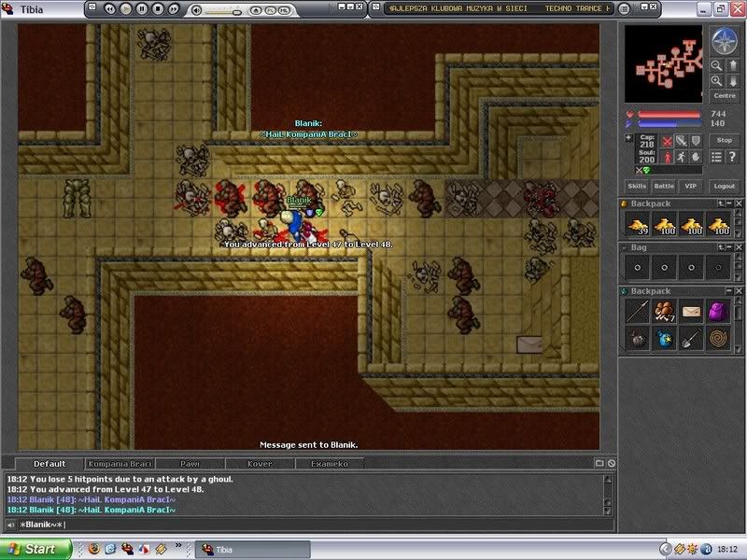
Task: Click the mana bar
Action: [x=669, y=124]
